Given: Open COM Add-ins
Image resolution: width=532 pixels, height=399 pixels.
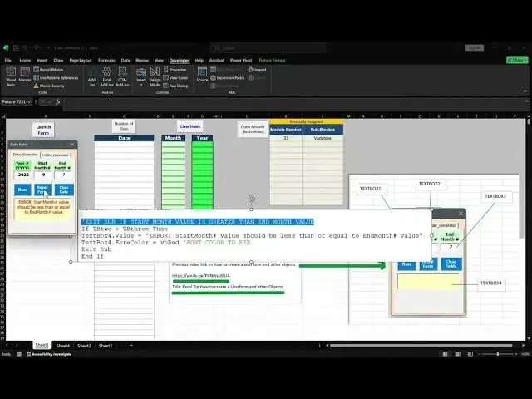Looking at the screenshot, I should [x=122, y=77].
